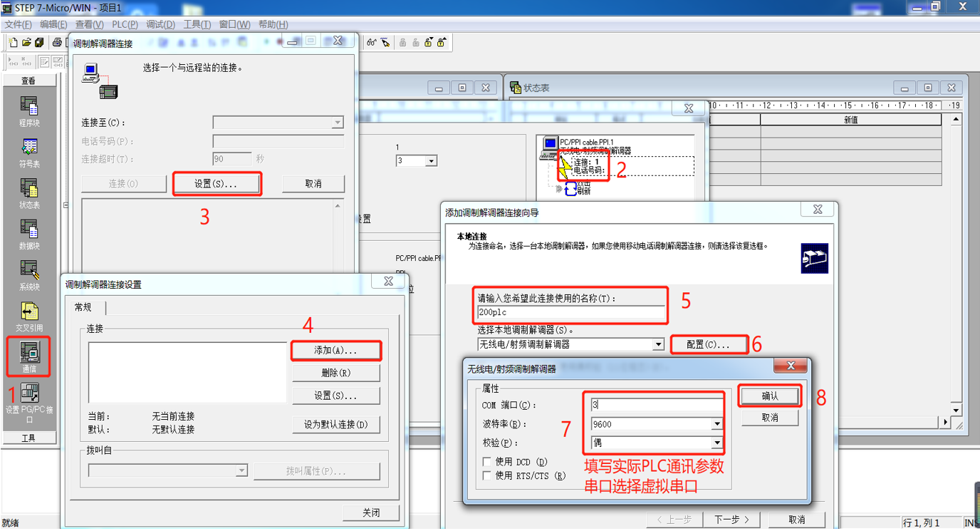
Task: Open the 连接至 dropdown in modem connection dialog
Action: pyautogui.click(x=338, y=123)
